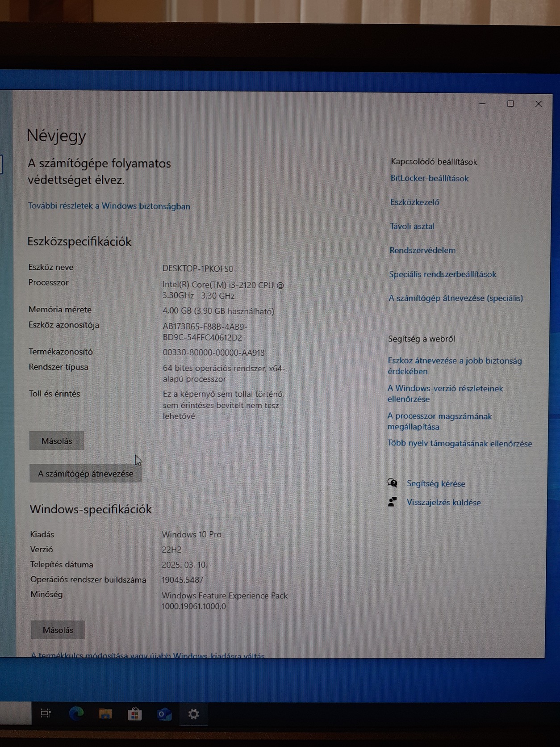The height and width of the screenshot is (747, 560).
Task: Click install date 2025. 03. 10.
Action: [184, 565]
